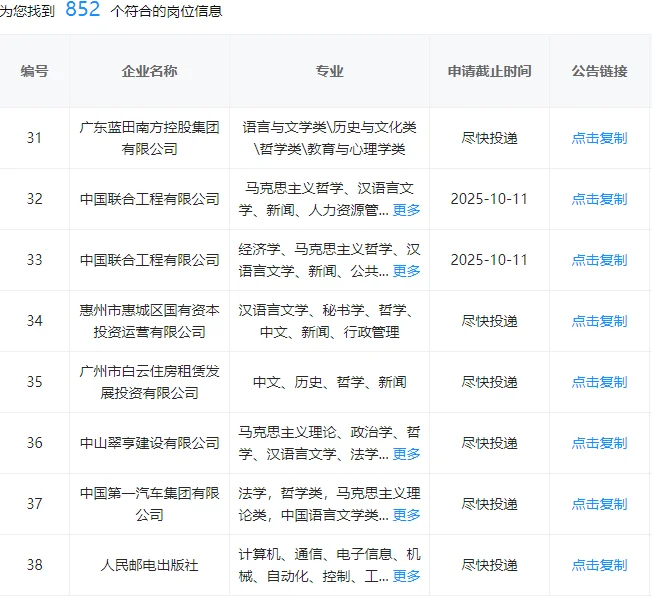Select 中国联合工程有限公司 in row 33
The height and width of the screenshot is (596, 652).
pos(149,260)
